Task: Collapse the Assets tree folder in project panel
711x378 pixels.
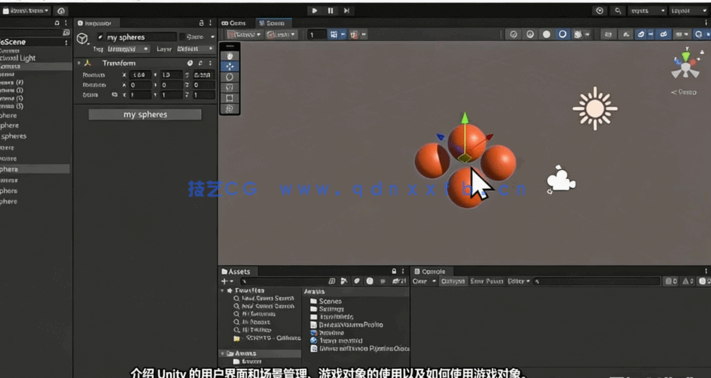Action: (x=223, y=354)
